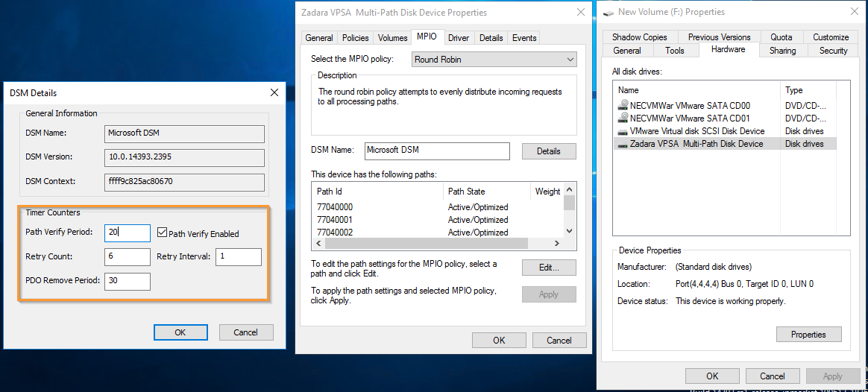The width and height of the screenshot is (868, 392).
Task: Click Cancel in the DSM Details dialog
Action: coord(246,332)
